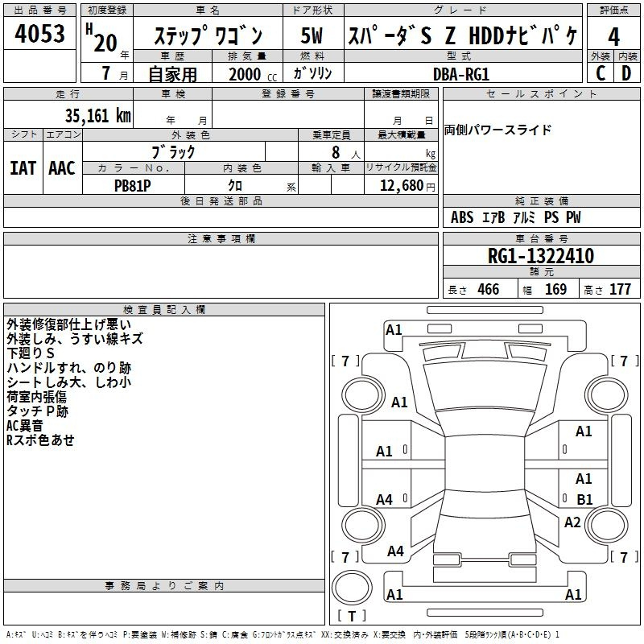Select the recycle deposit 12,680円
Screen dimensions: 644x644
coord(407,186)
